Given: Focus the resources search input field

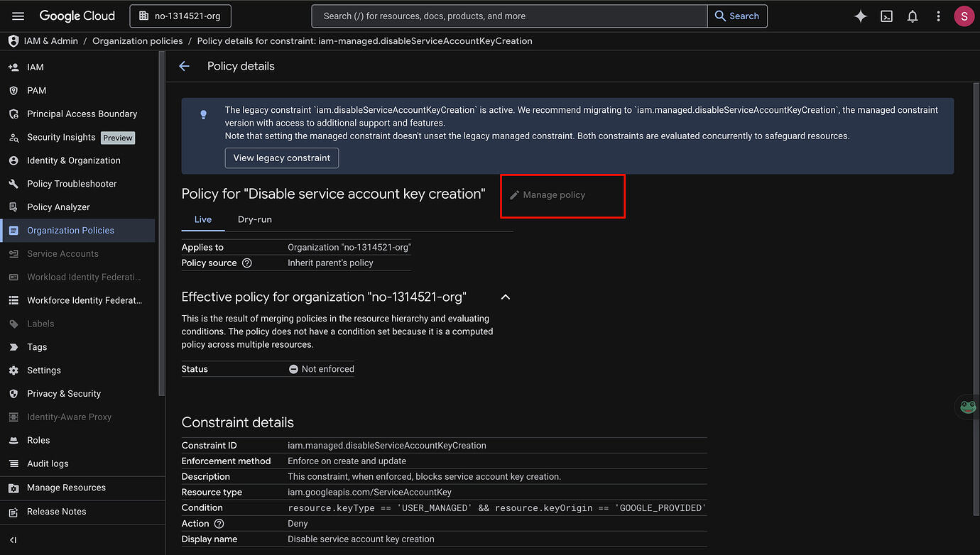Looking at the screenshot, I should [x=509, y=16].
